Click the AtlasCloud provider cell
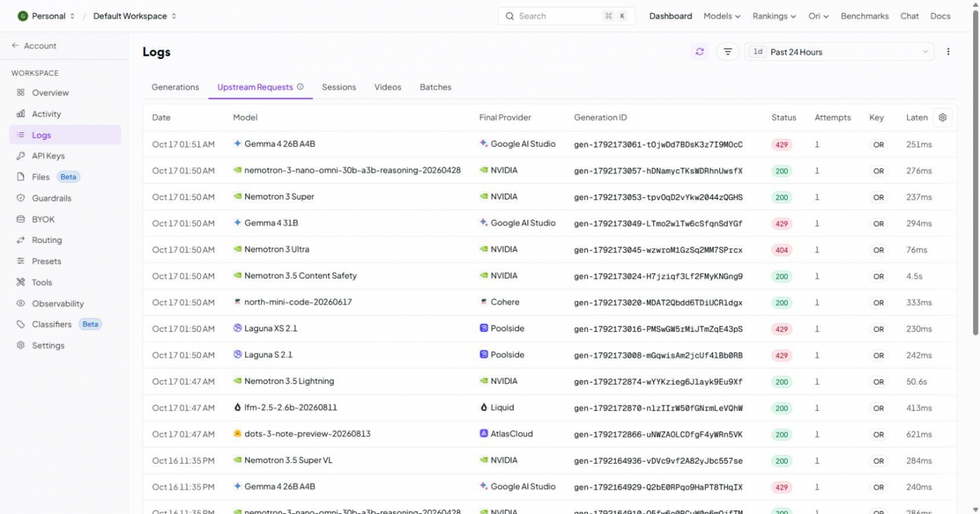The image size is (980, 514). pyautogui.click(x=506, y=434)
